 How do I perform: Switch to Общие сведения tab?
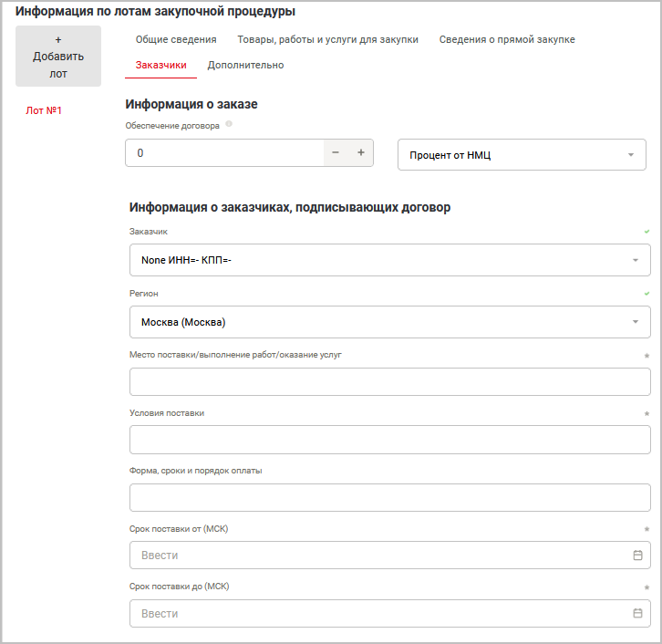point(176,40)
